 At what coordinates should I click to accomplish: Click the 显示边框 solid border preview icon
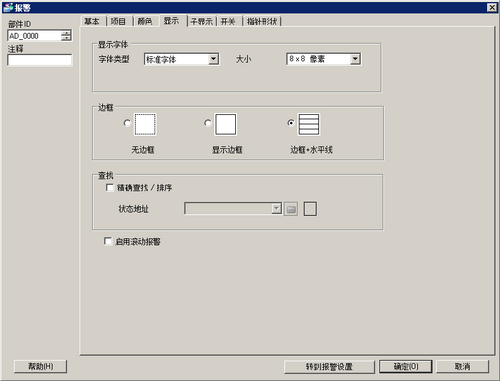[226, 124]
